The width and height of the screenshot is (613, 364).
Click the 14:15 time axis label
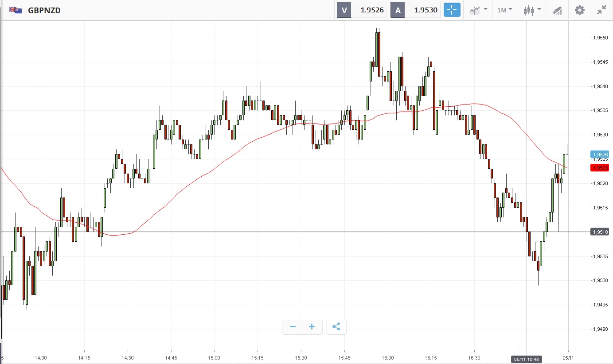(84, 357)
